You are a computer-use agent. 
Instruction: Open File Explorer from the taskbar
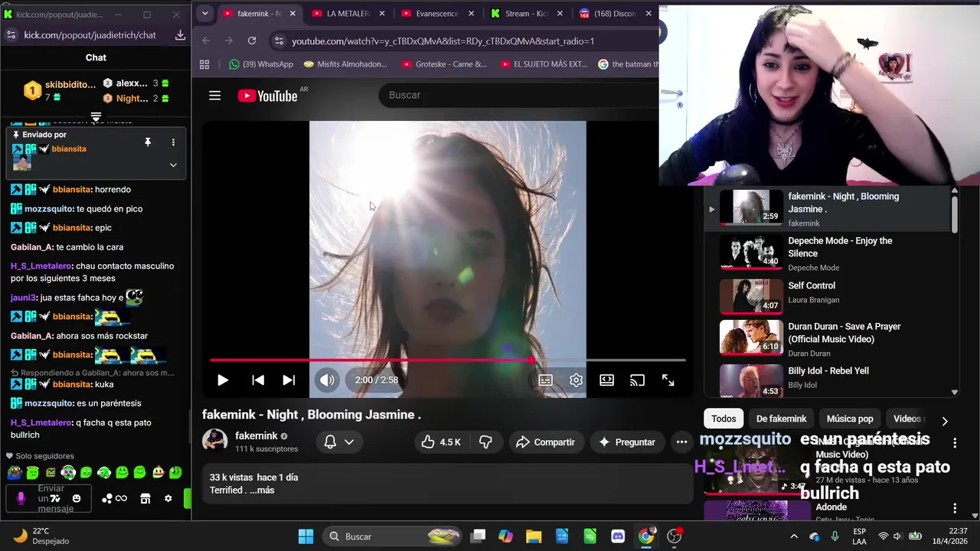[x=534, y=536]
